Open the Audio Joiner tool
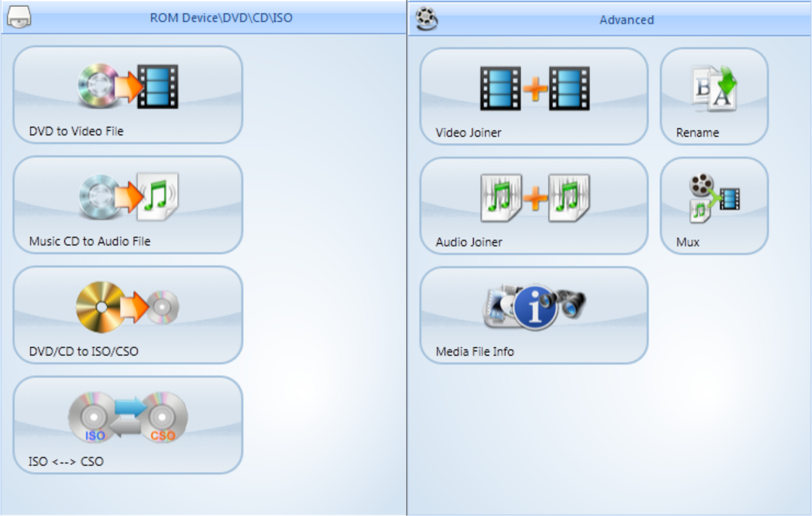Image resolution: width=812 pixels, height=516 pixels. coord(534,206)
